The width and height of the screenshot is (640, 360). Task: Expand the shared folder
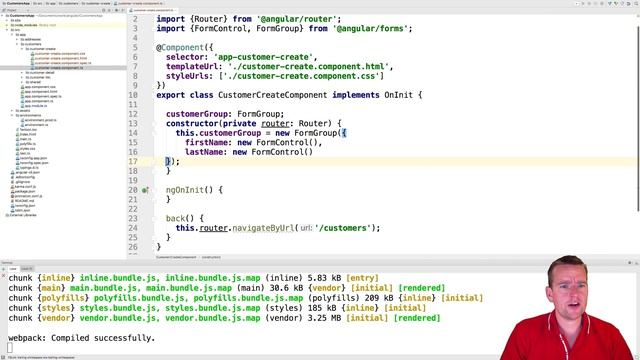pyautogui.click(x=22, y=82)
